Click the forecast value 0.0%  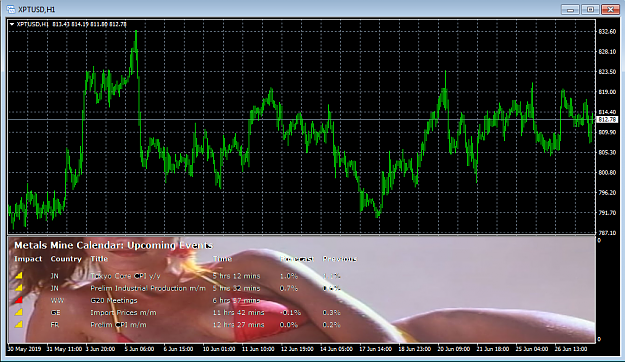click(x=289, y=325)
